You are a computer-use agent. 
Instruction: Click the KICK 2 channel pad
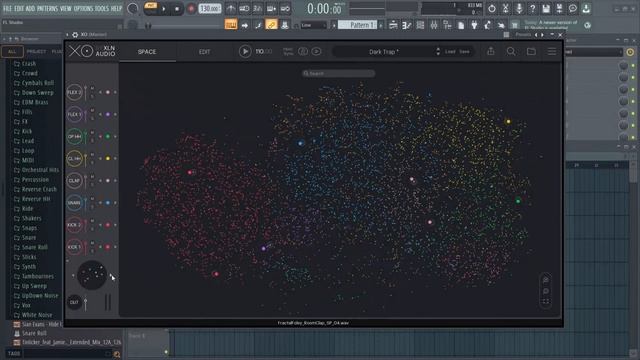pos(74,225)
